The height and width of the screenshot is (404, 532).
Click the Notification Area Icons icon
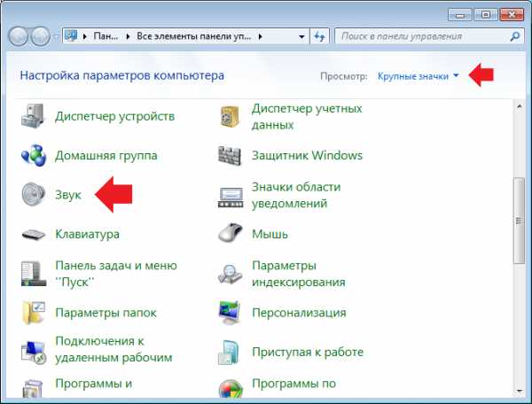click(x=231, y=197)
